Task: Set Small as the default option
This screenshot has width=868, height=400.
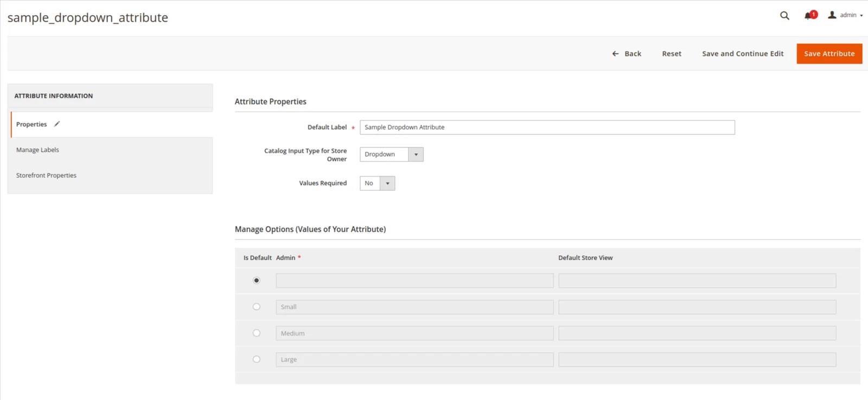Action: (x=257, y=307)
